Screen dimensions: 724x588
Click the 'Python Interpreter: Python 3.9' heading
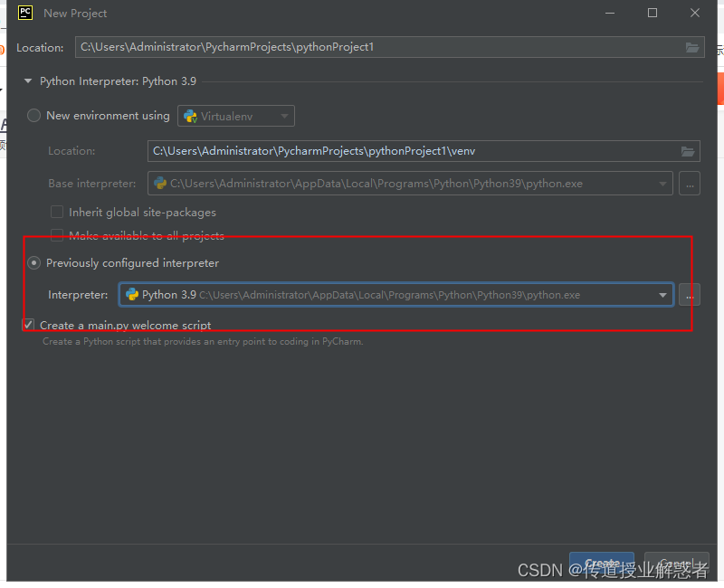pos(119,81)
